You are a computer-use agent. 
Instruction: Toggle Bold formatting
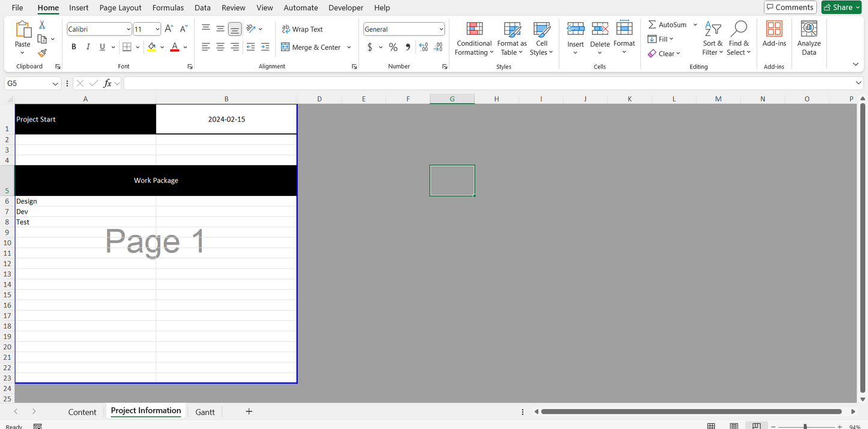(x=74, y=47)
